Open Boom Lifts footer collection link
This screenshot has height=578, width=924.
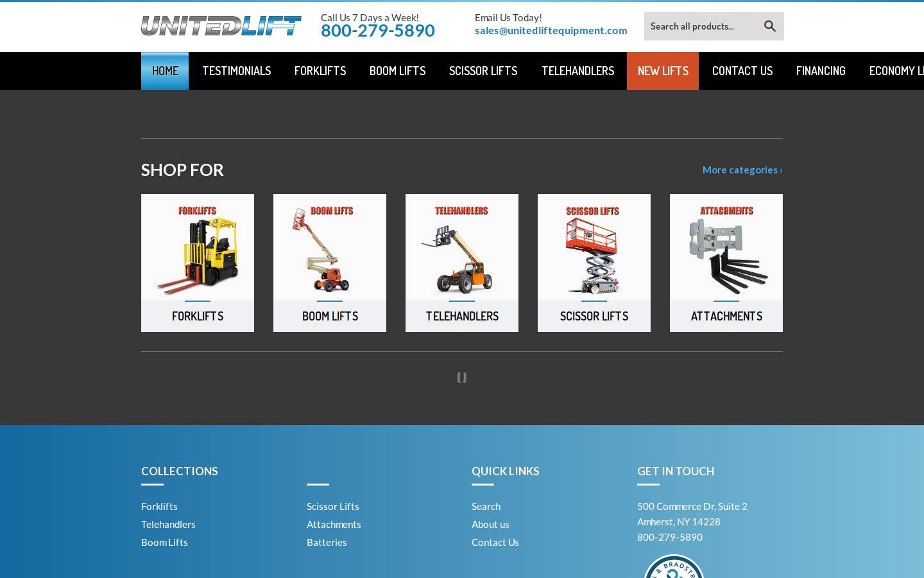coord(164,542)
